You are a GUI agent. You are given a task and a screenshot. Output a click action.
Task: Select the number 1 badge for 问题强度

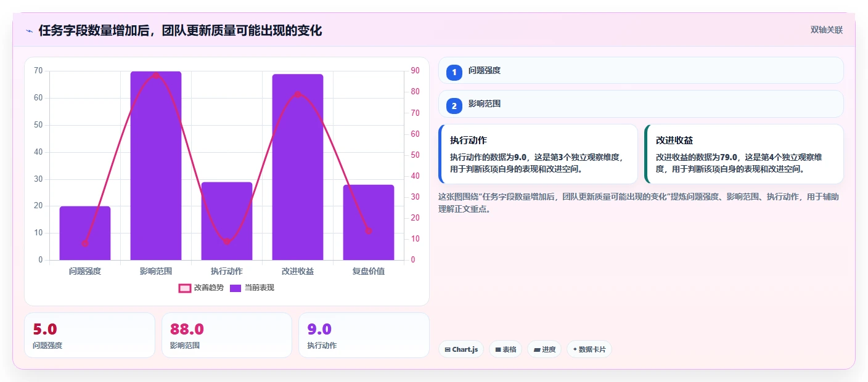pyautogui.click(x=454, y=72)
